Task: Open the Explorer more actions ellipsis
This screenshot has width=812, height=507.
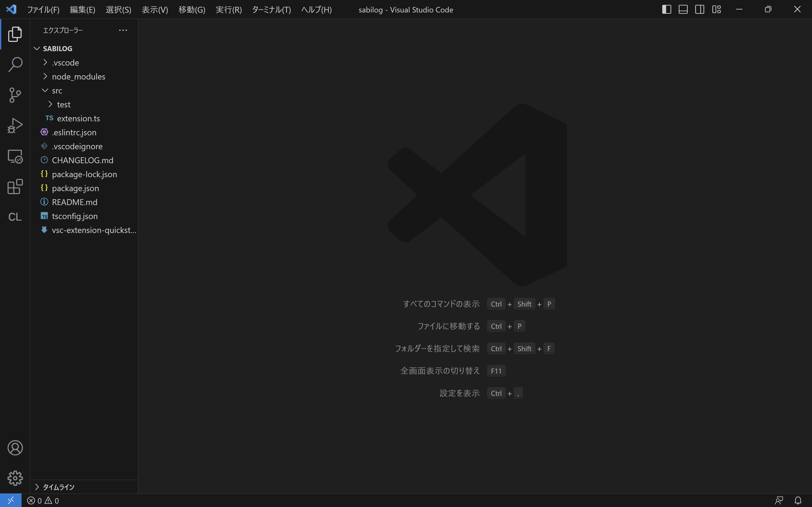Action: coord(123,30)
